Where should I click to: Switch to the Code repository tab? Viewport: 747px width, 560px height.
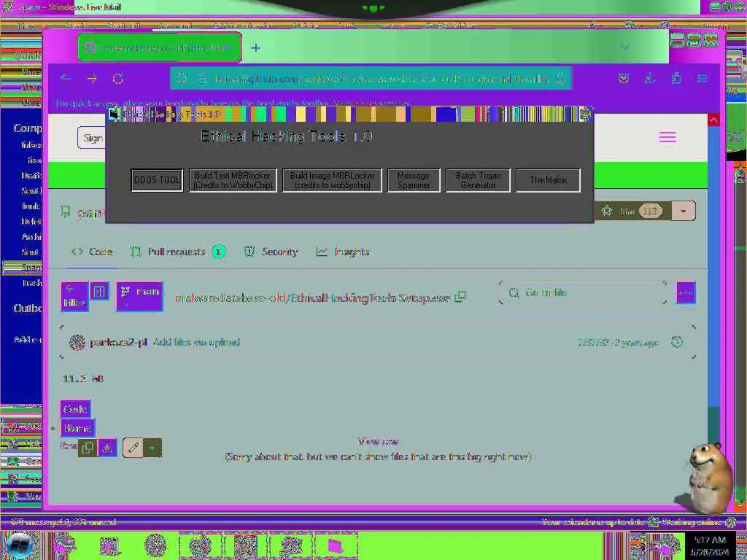click(92, 252)
